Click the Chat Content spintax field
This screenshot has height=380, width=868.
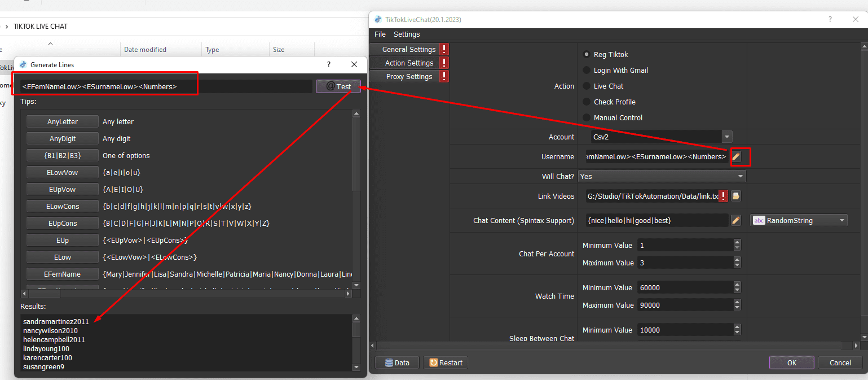click(x=657, y=220)
